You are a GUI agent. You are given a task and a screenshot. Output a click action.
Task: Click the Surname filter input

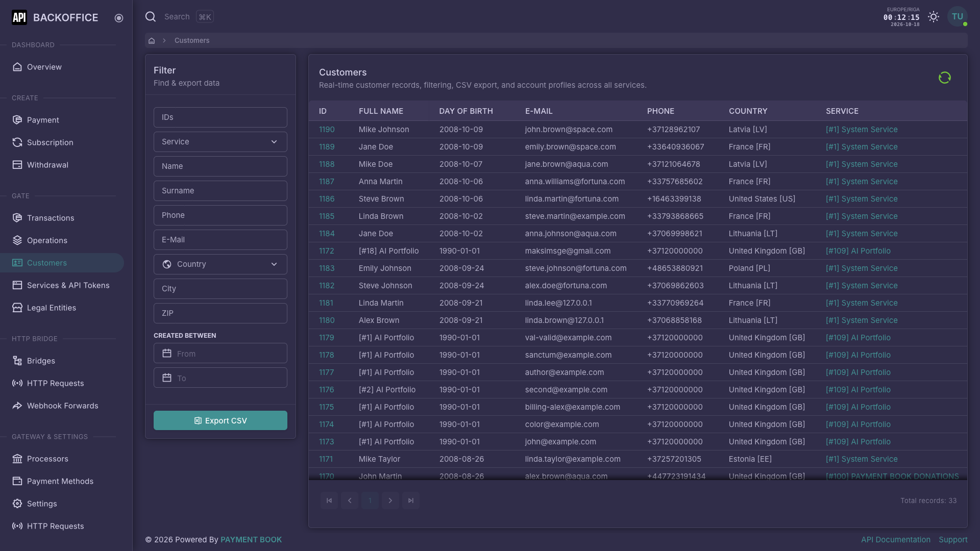[x=220, y=191]
